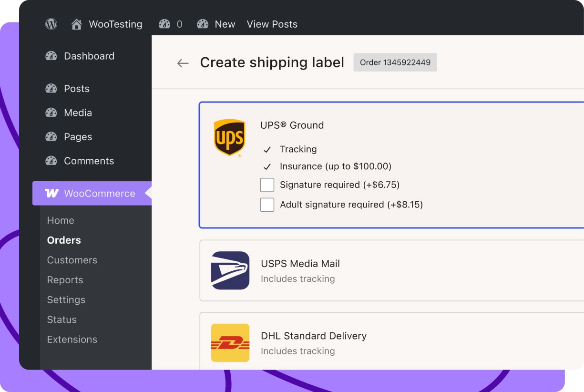Open the New item in admin bar

[225, 24]
